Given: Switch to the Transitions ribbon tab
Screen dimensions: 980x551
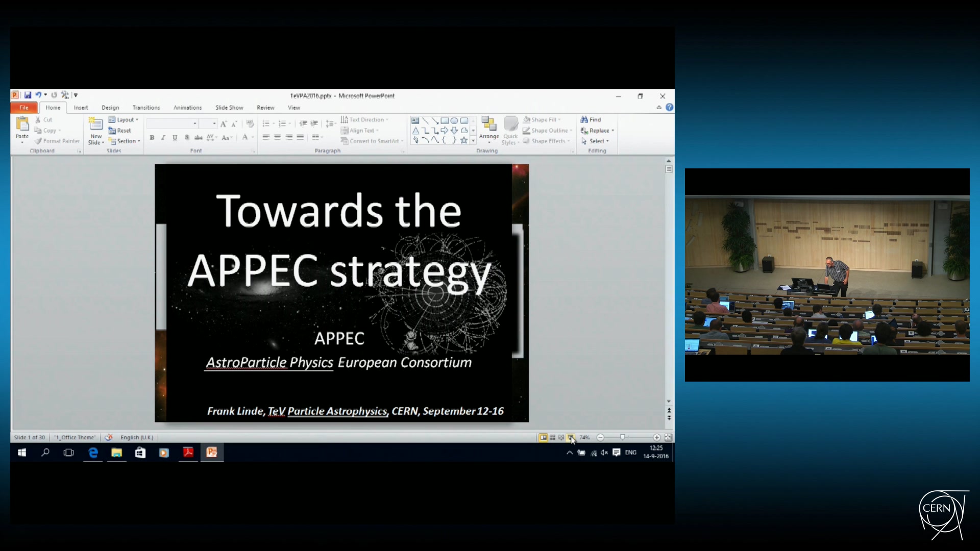Looking at the screenshot, I should click(146, 108).
